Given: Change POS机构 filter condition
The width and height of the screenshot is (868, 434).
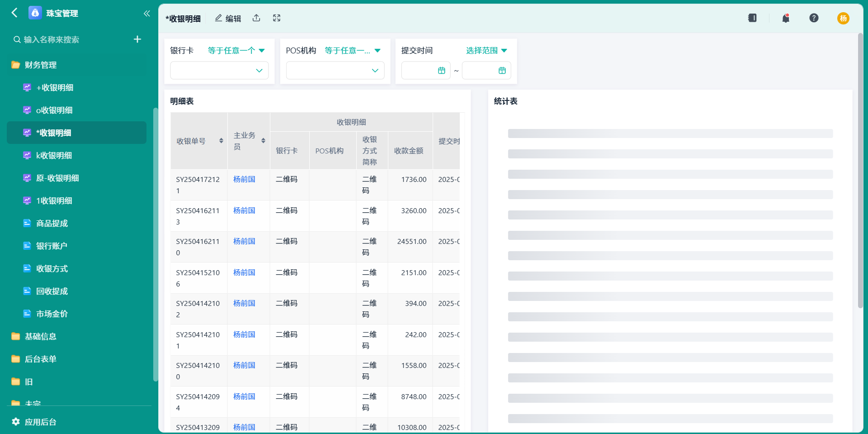Looking at the screenshot, I should [x=353, y=51].
